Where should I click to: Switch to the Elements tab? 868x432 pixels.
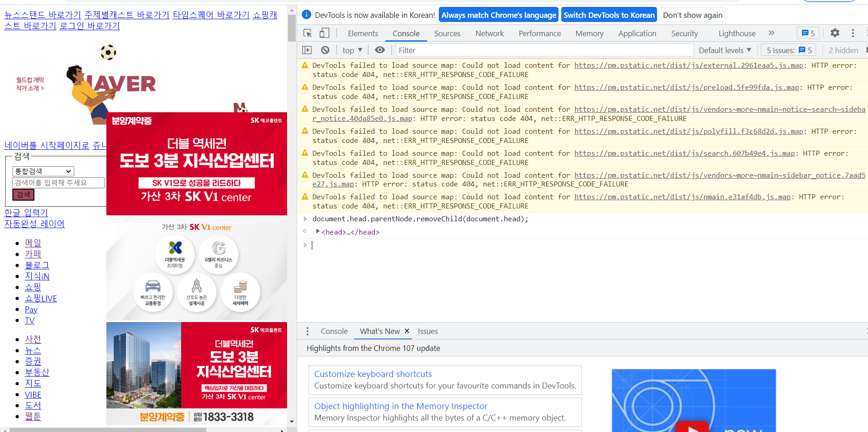click(x=363, y=33)
